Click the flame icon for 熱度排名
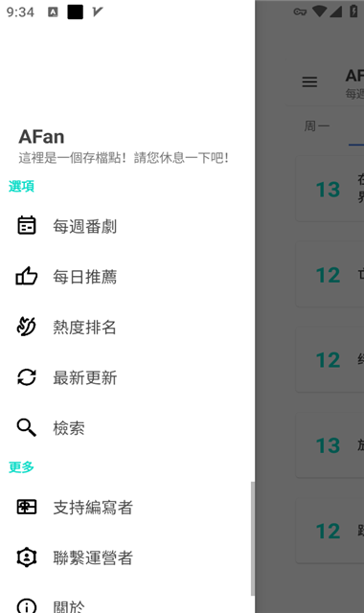Image resolution: width=364 pixels, height=613 pixels. coord(27,327)
